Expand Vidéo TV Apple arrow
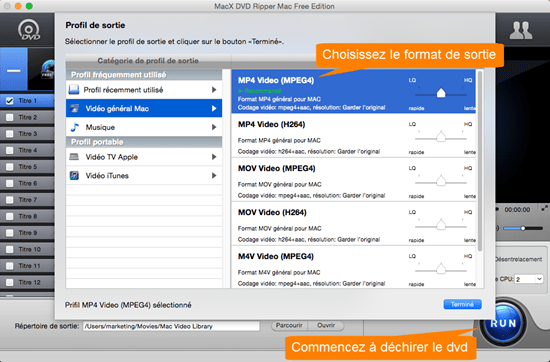Viewport: 550px width, 362px height. 214,157
